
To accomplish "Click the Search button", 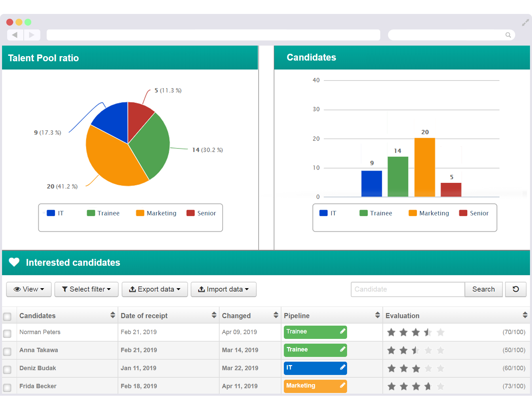I will coord(483,289).
